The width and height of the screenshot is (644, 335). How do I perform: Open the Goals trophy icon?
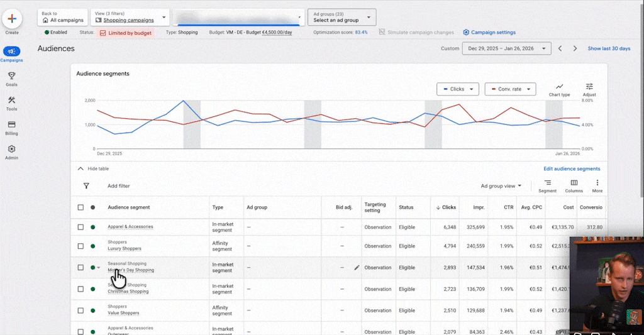click(11, 76)
